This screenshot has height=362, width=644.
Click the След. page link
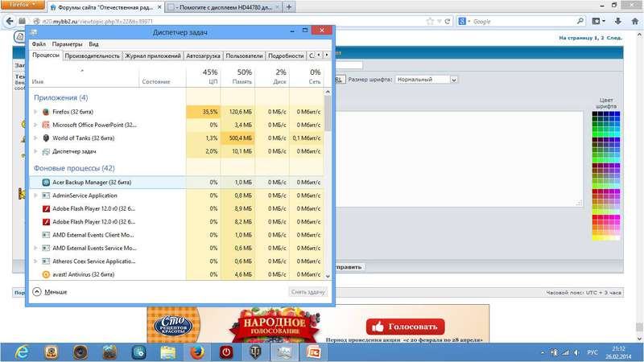(614, 38)
